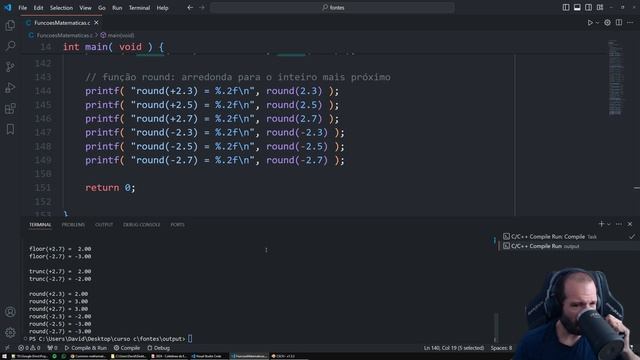Viewport: 640px width, 360px height.
Task: Open errors and warnings count in status bar
Action: (x=29, y=348)
